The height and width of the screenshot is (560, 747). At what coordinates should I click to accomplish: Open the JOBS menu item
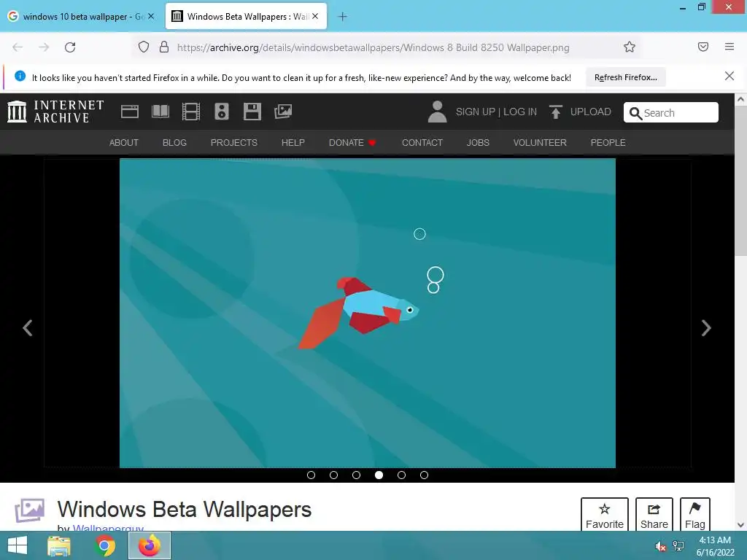point(478,143)
